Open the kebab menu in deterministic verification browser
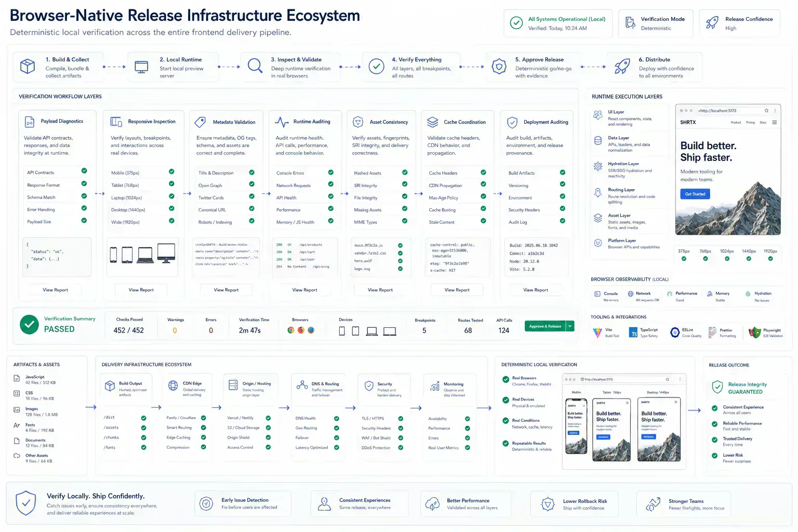Image resolution: width=798 pixels, height=532 pixels. [680, 379]
